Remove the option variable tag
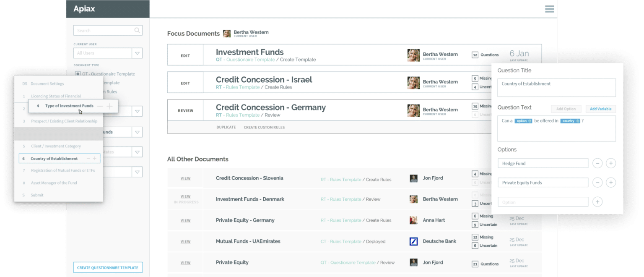This screenshot has width=644, height=277. click(x=530, y=121)
